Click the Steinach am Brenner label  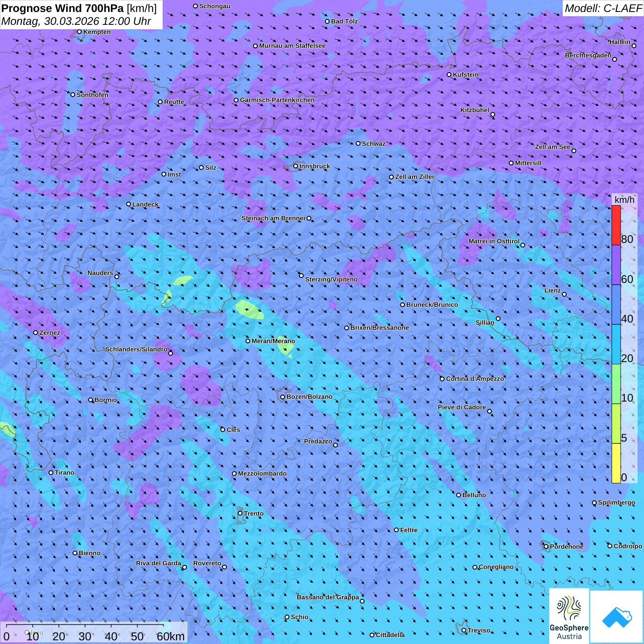(x=273, y=218)
